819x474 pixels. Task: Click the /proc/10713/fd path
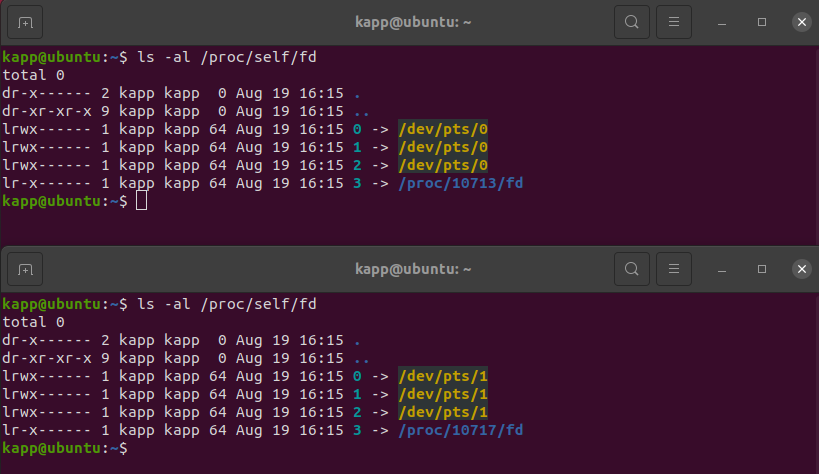(x=460, y=183)
